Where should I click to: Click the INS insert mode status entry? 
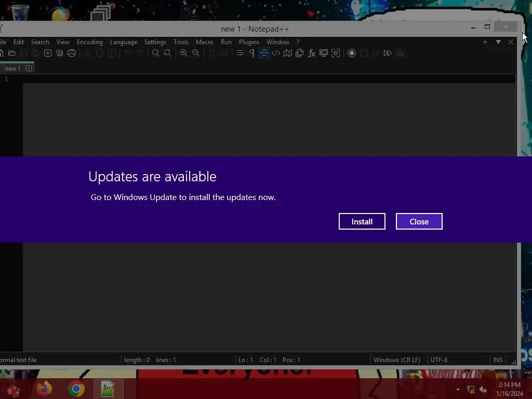tap(498, 360)
